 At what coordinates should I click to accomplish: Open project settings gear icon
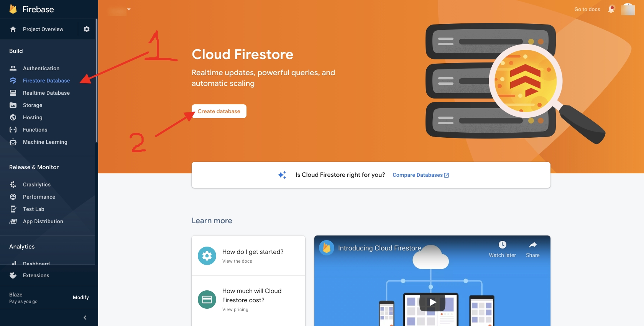(87, 29)
